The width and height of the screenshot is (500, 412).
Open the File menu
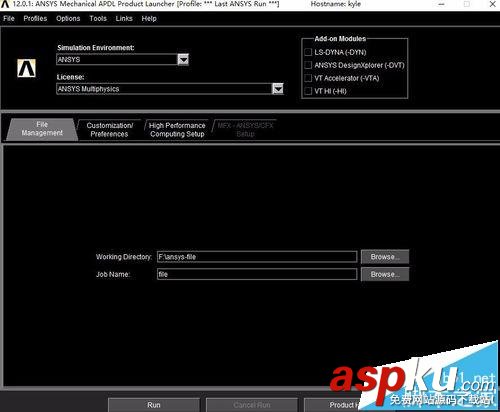pyautogui.click(x=9, y=18)
